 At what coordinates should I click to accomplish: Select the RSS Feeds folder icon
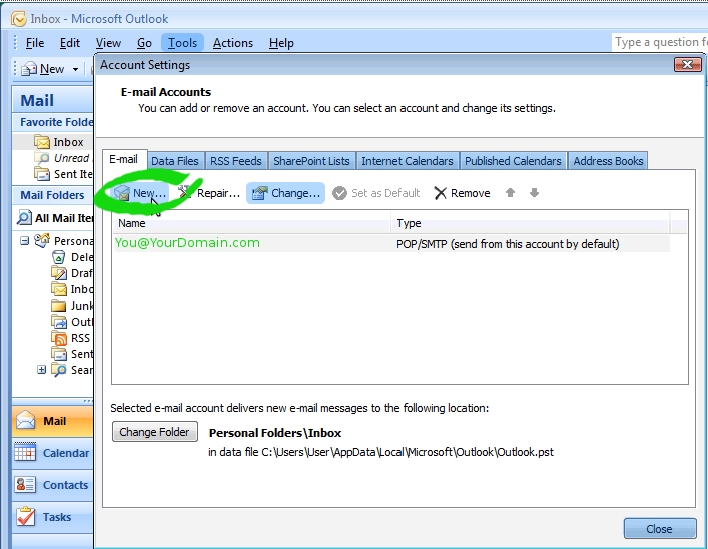pyautogui.click(x=59, y=338)
